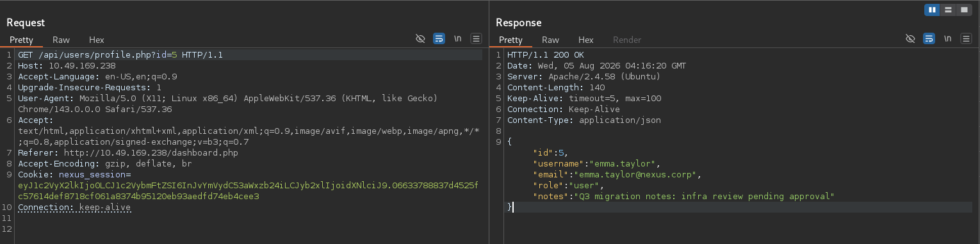Toggle hidden characters eye icon in Request panel
980x244 pixels.
coord(420,39)
